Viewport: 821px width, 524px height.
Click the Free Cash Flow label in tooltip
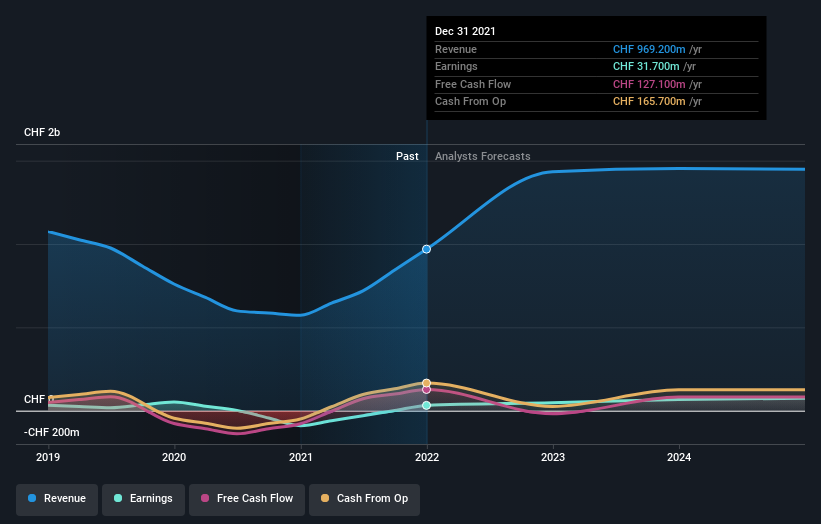coord(473,84)
